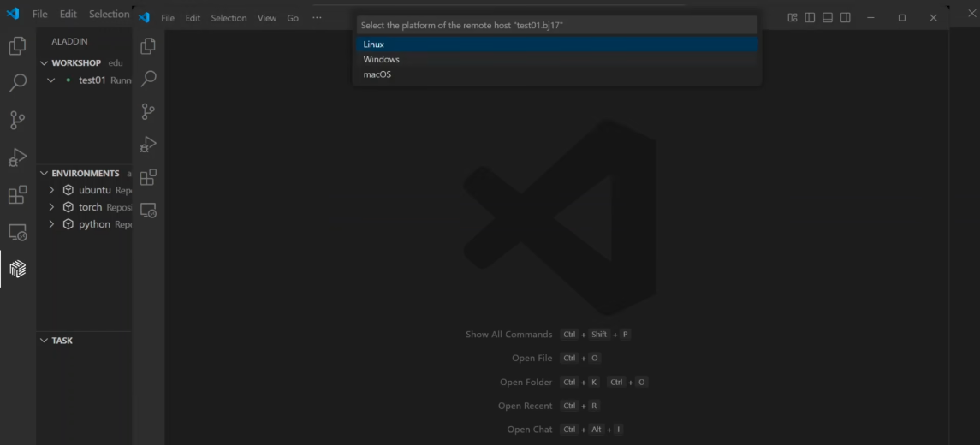
Task: Click the ALADDIN panel title
Action: click(x=69, y=41)
